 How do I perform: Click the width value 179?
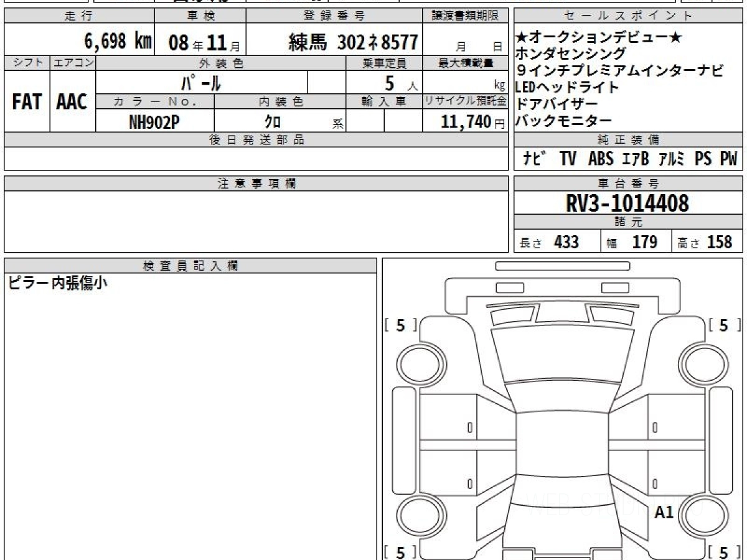[x=645, y=242]
